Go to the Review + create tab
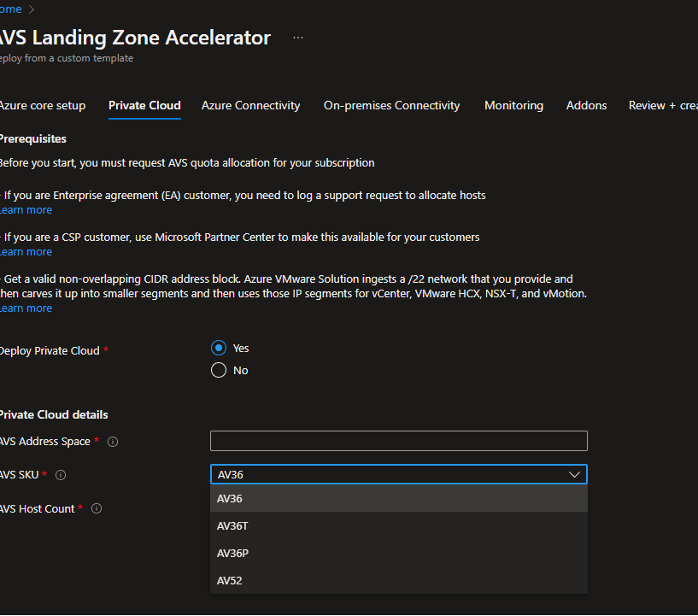This screenshot has height=616, width=698. (662, 105)
